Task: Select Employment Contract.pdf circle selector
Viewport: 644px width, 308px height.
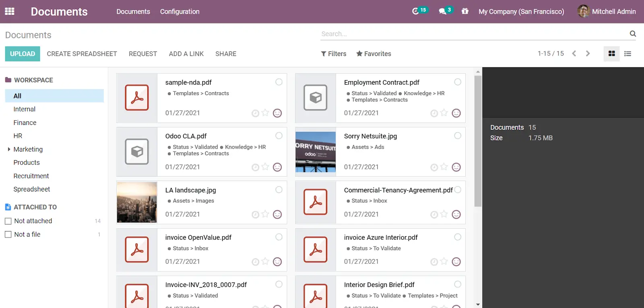Action: tap(458, 82)
